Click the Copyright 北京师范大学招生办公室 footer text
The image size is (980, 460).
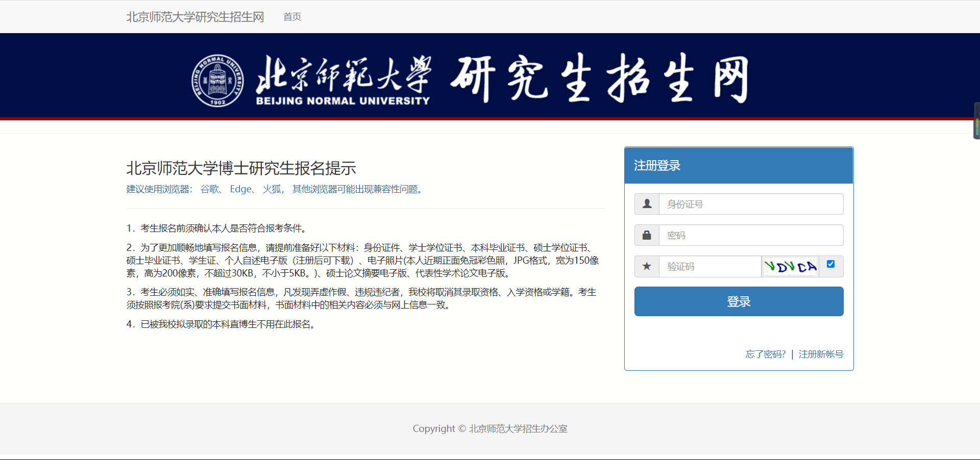pyautogui.click(x=490, y=429)
